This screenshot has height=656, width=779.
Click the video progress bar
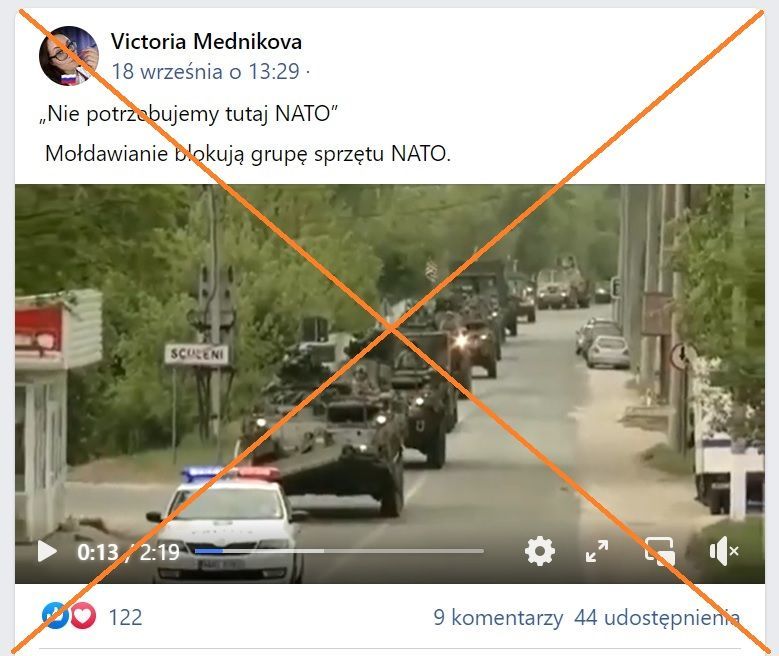(x=339, y=551)
